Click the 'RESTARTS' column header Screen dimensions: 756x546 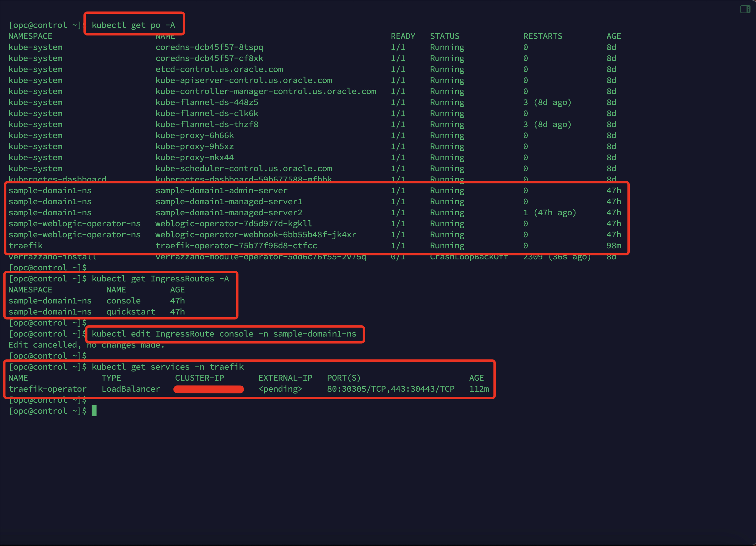click(x=542, y=36)
